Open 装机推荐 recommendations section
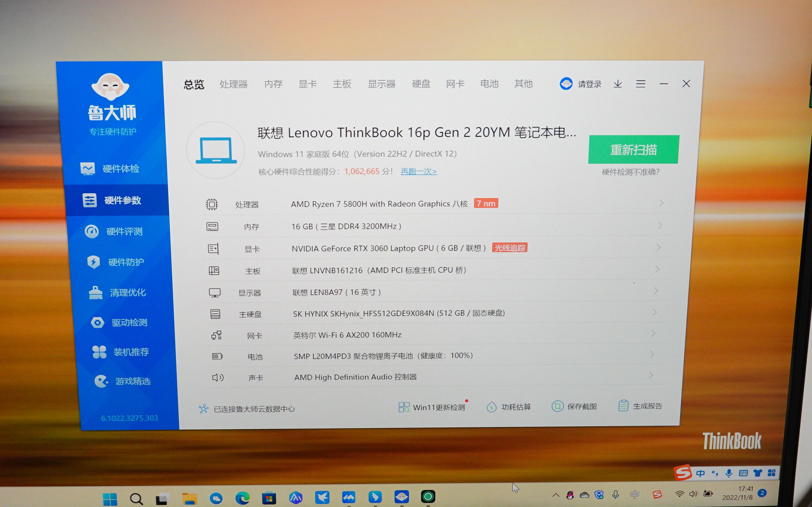Viewport: 812px width, 507px height. click(x=120, y=352)
